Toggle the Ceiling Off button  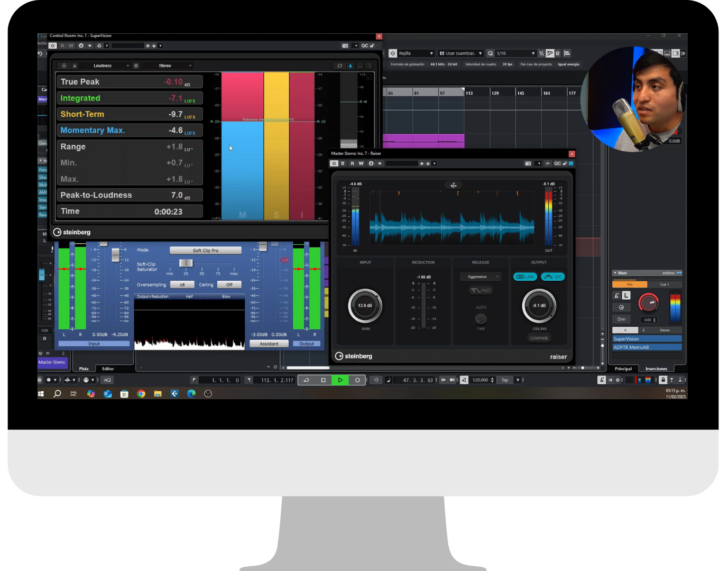tap(229, 284)
